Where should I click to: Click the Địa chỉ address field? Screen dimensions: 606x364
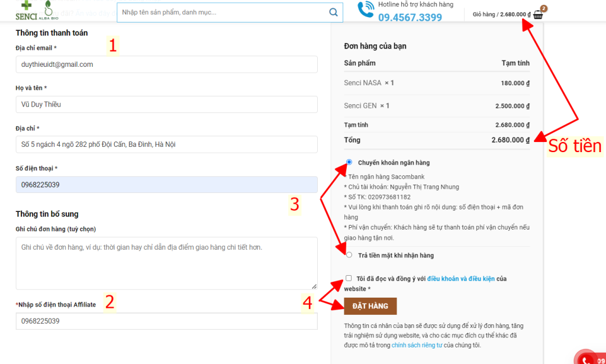tap(166, 144)
